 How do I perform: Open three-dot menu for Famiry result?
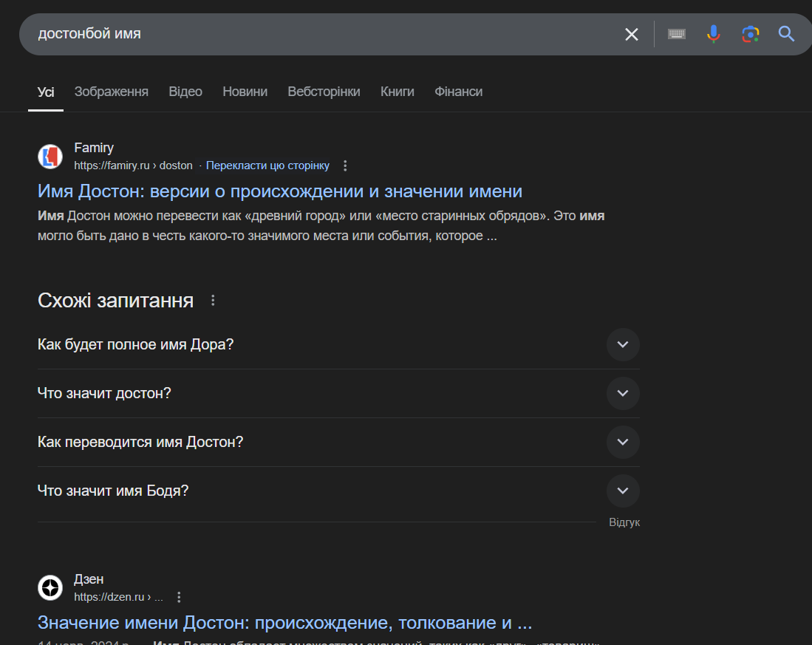click(x=345, y=165)
